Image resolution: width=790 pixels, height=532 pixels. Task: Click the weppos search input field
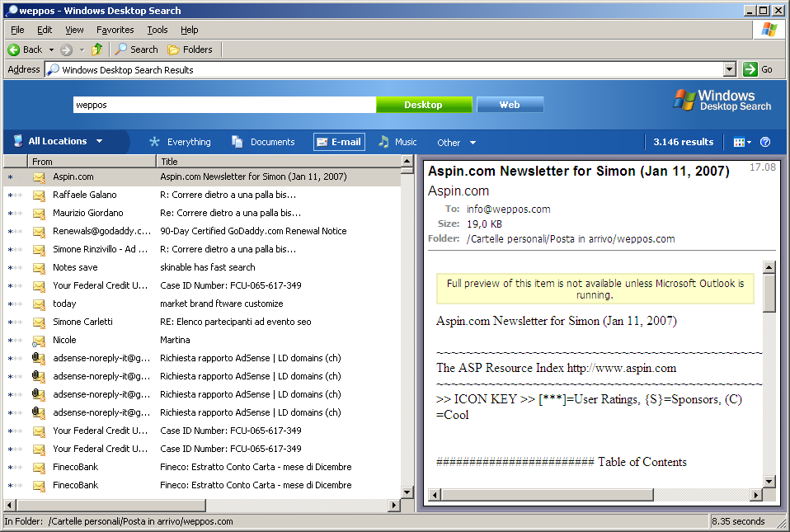pos(224,105)
